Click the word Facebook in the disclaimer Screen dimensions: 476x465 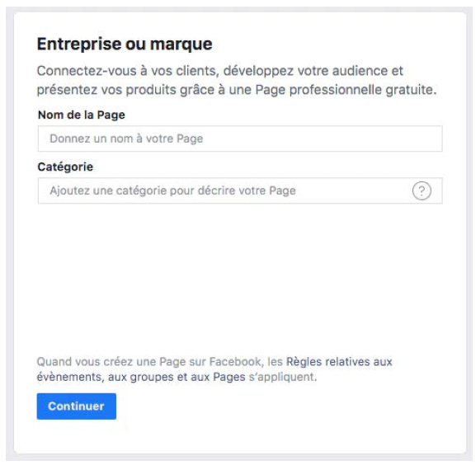click(235, 362)
